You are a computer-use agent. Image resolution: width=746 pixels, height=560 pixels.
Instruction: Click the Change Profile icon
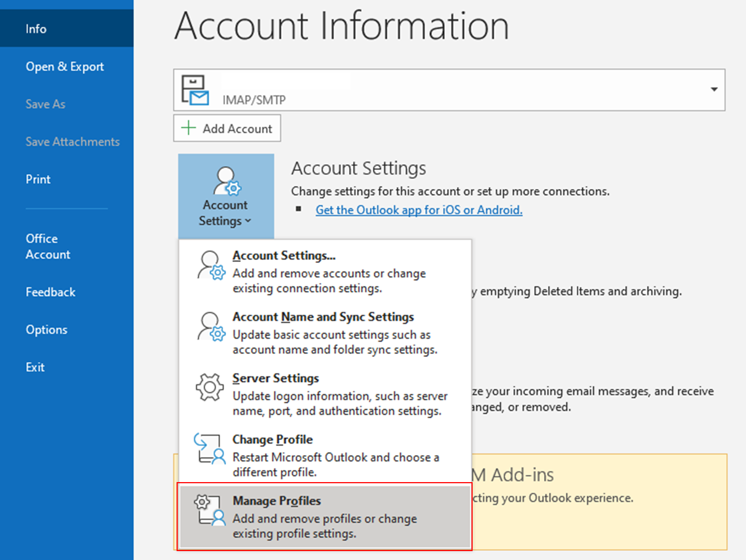[x=210, y=448]
